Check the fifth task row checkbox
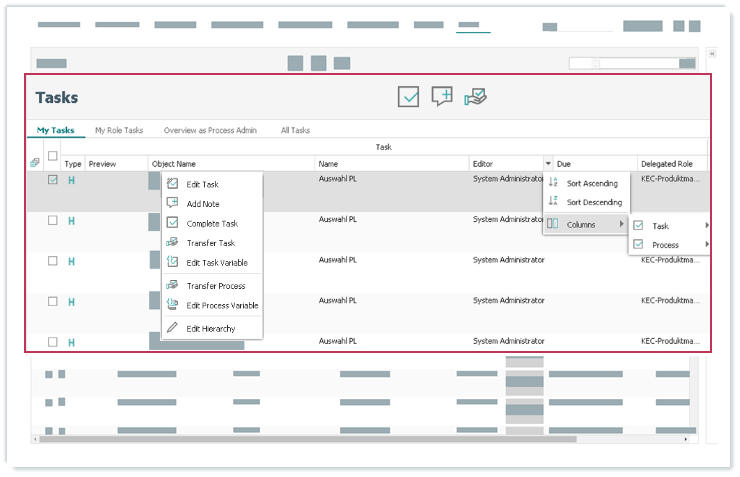This screenshot has height=477, width=740. 53,342
